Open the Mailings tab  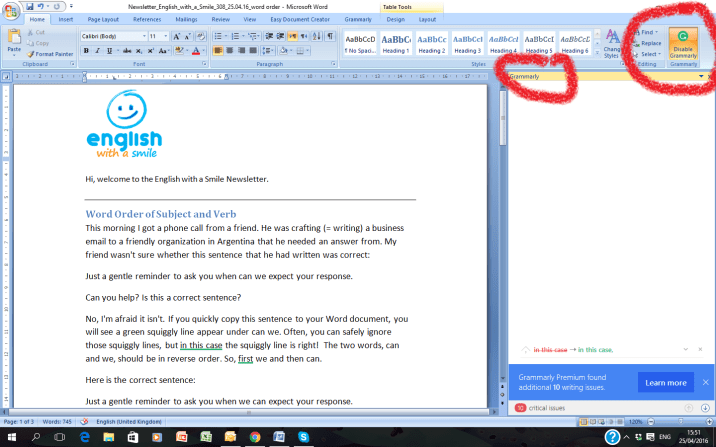(186, 19)
